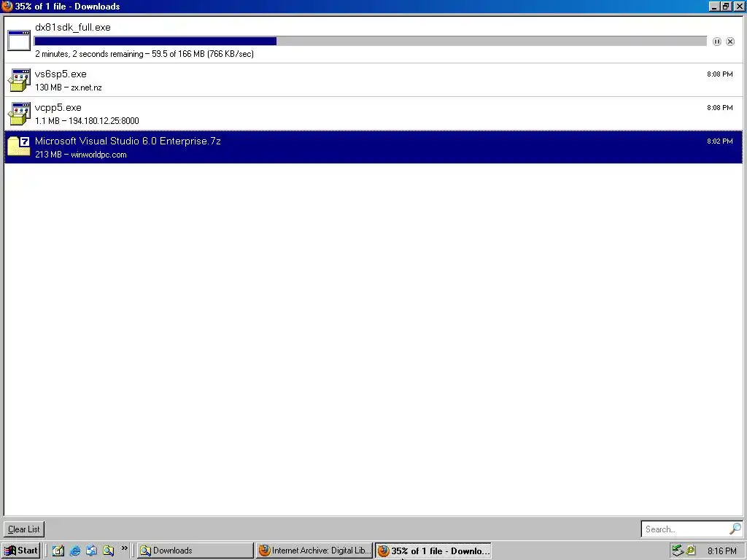This screenshot has height=560, width=747.
Task: Switch to the Downloads folder taskbar window
Action: click(x=196, y=551)
